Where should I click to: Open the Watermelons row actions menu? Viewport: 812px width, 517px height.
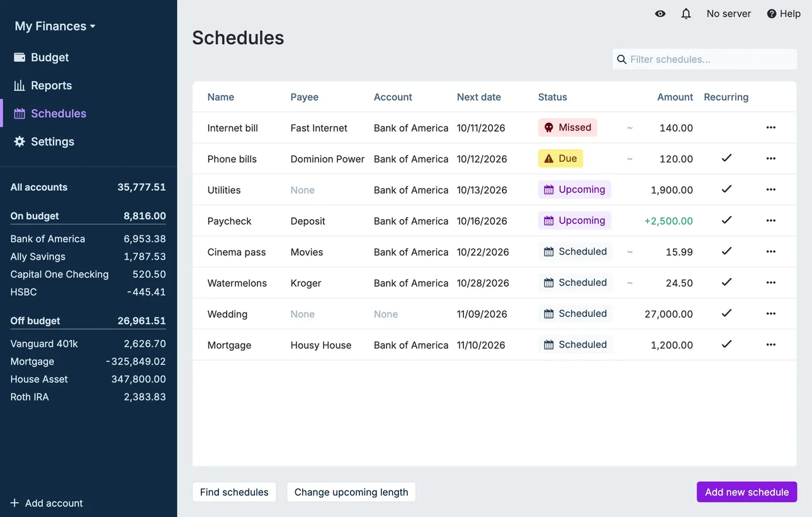click(x=770, y=283)
